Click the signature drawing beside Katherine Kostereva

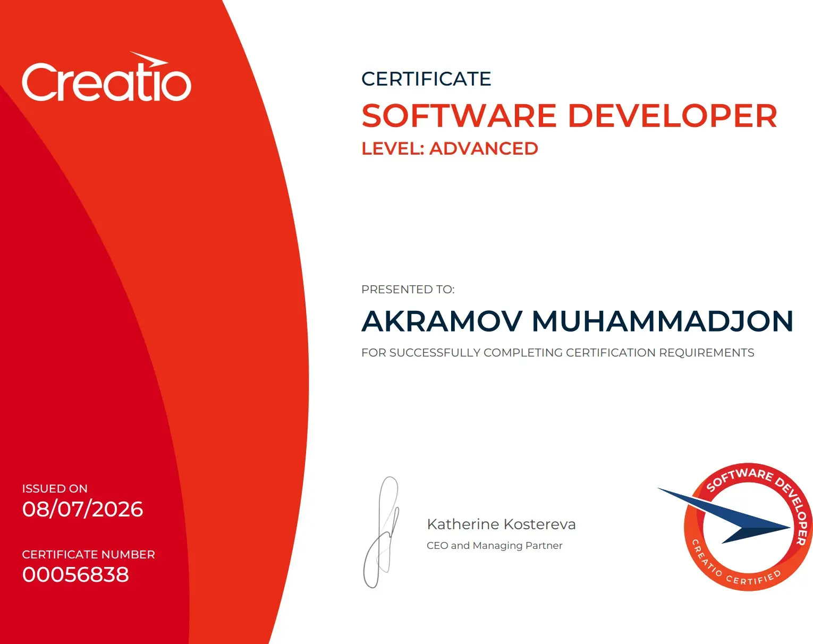coord(381,532)
